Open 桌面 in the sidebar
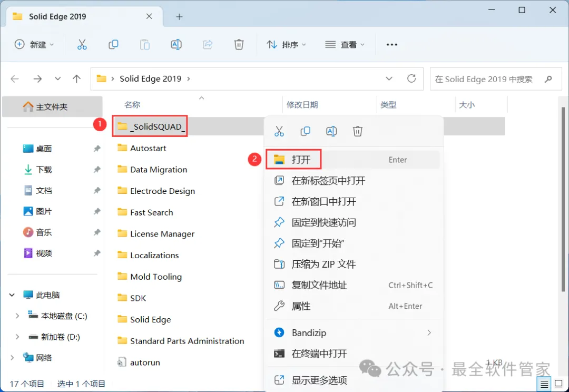 click(44, 149)
